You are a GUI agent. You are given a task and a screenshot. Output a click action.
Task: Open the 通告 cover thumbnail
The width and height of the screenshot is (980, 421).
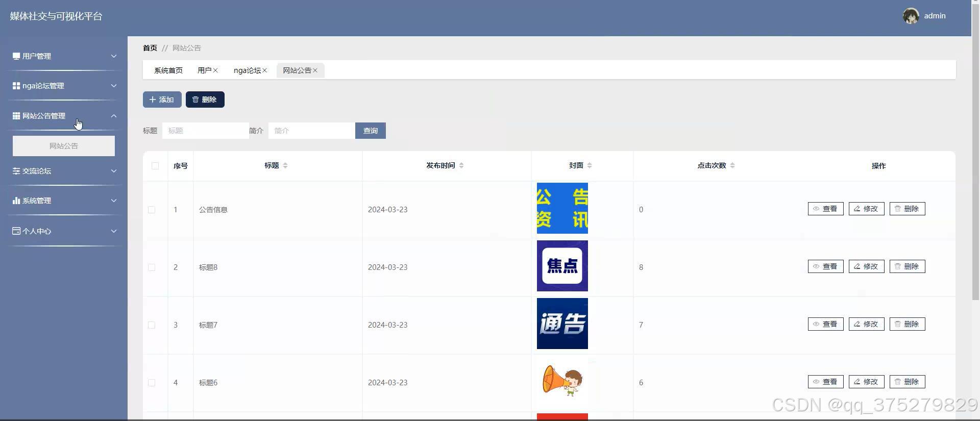coord(562,324)
